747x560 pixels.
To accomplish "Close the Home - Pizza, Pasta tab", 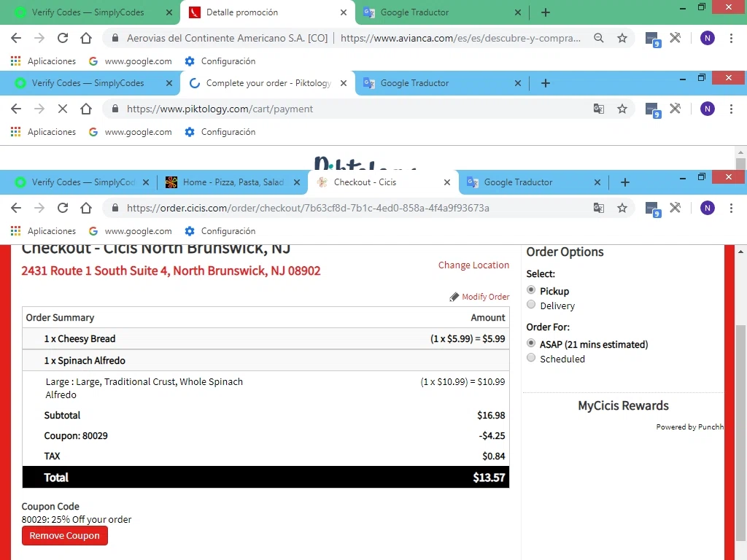I will coord(297,182).
